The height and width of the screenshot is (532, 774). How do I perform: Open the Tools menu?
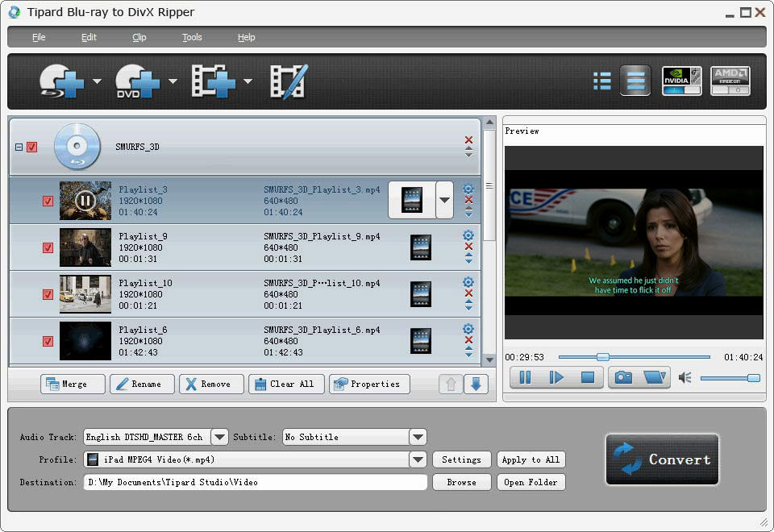(x=192, y=37)
